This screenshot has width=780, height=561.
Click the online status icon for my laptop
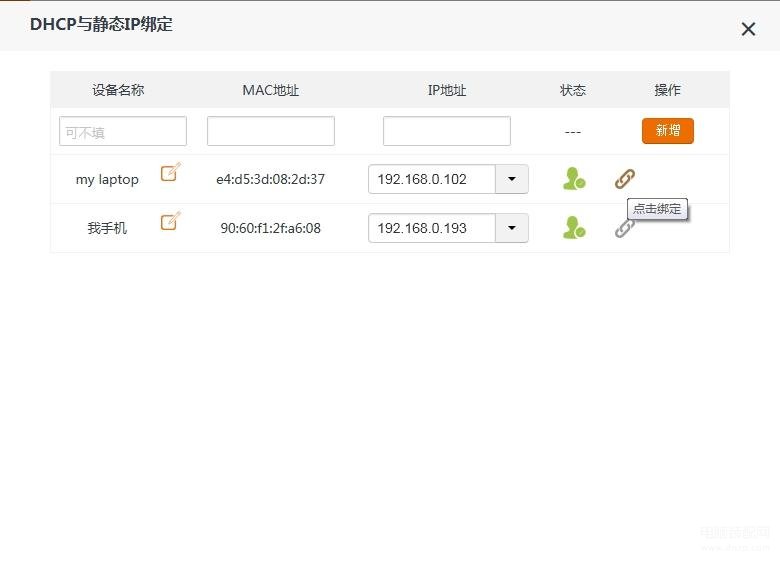574,179
